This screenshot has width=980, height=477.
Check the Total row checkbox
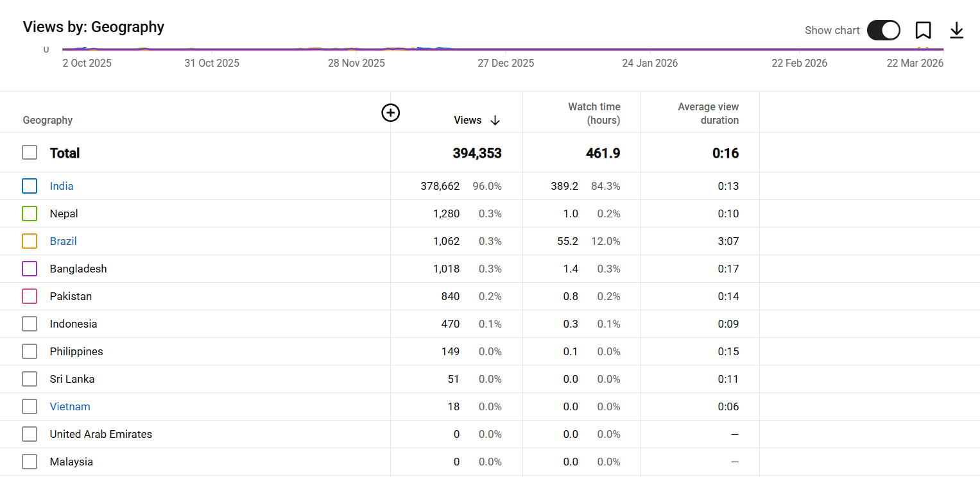30,153
